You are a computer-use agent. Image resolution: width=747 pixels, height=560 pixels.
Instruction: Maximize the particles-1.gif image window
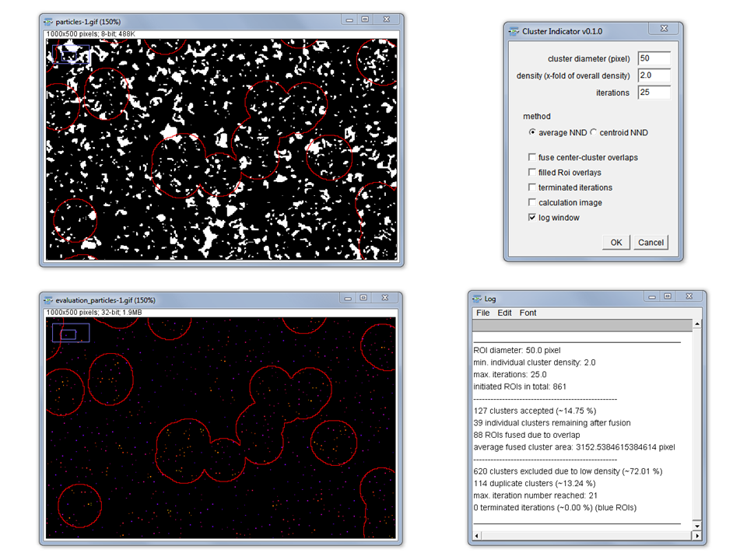(365, 20)
